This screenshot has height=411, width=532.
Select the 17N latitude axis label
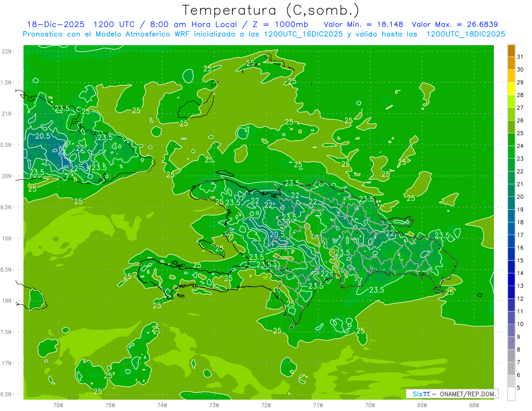(x=7, y=363)
